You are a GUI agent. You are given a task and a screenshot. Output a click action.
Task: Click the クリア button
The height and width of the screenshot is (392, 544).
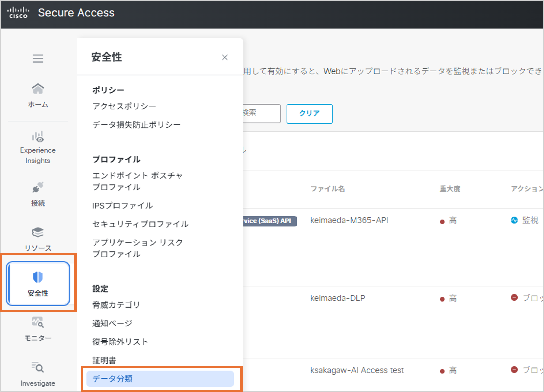point(309,114)
